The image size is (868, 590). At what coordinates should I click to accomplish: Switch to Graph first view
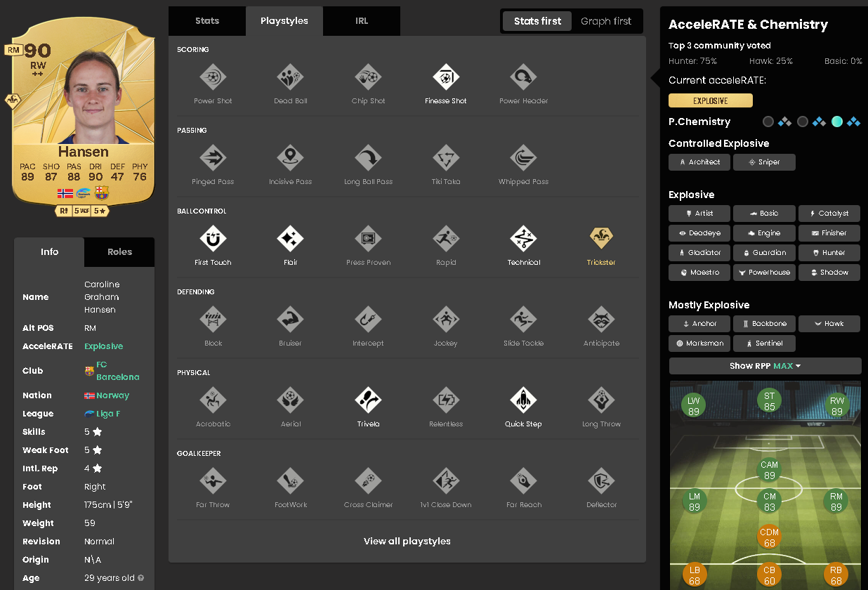coord(606,21)
